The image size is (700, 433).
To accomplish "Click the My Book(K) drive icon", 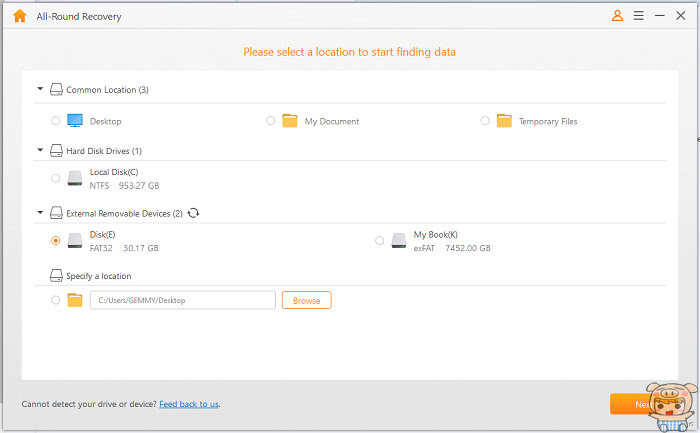I will pos(399,241).
